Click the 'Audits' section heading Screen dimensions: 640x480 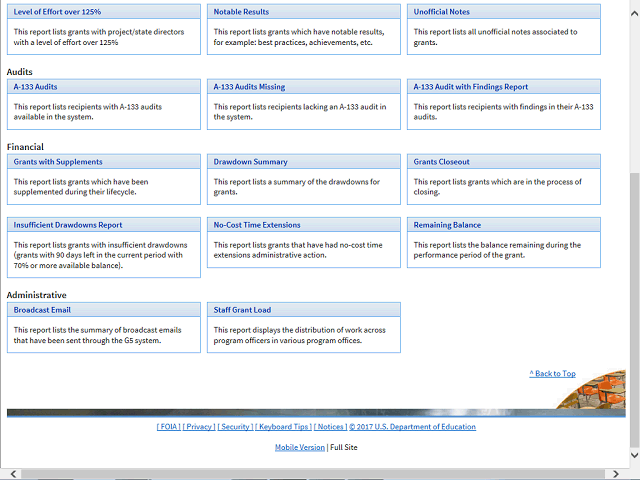[20, 72]
